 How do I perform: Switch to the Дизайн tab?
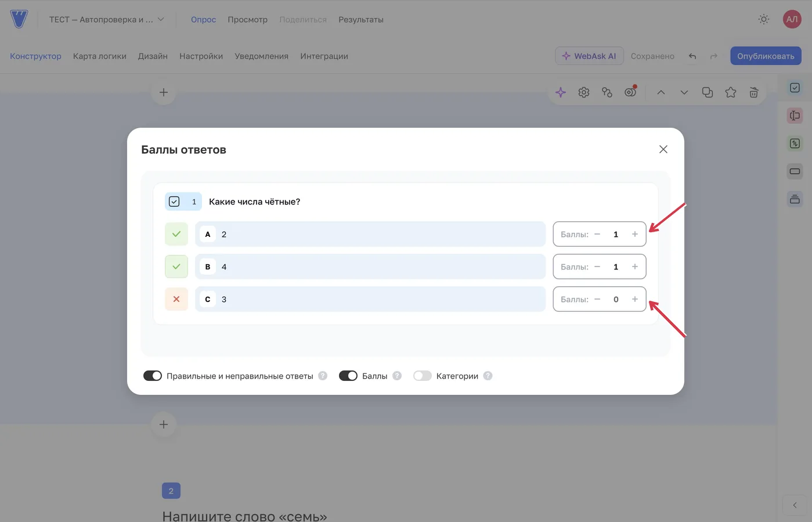pyautogui.click(x=153, y=56)
